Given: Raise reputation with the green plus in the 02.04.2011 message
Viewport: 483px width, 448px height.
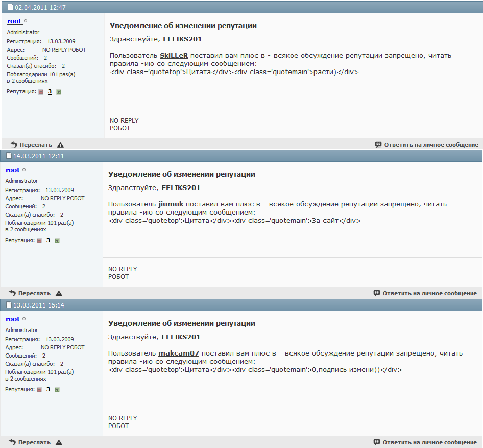Looking at the screenshot, I should coord(59,92).
